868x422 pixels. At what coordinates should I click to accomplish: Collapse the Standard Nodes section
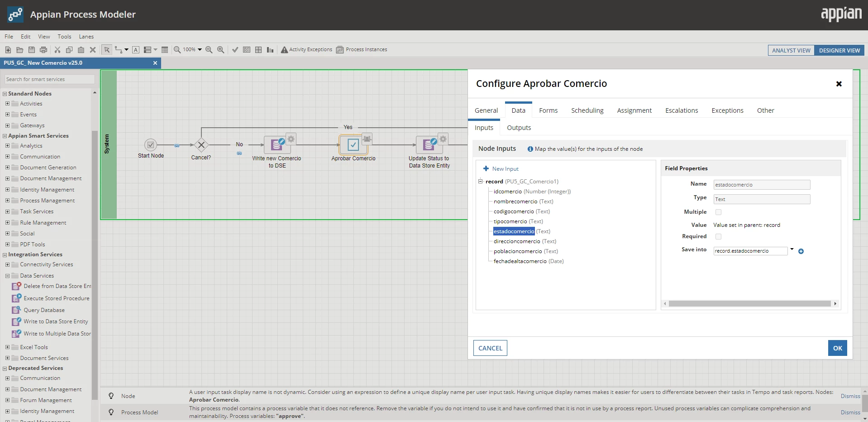(x=5, y=94)
